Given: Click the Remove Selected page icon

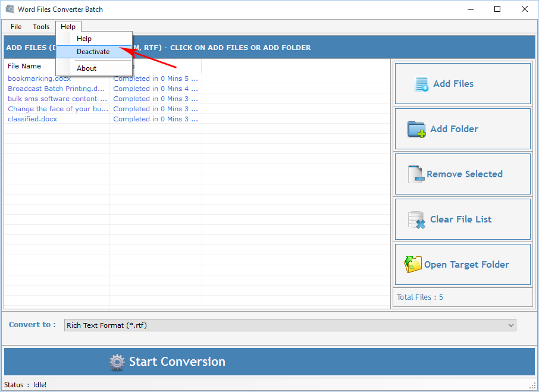Looking at the screenshot, I should click(x=416, y=174).
